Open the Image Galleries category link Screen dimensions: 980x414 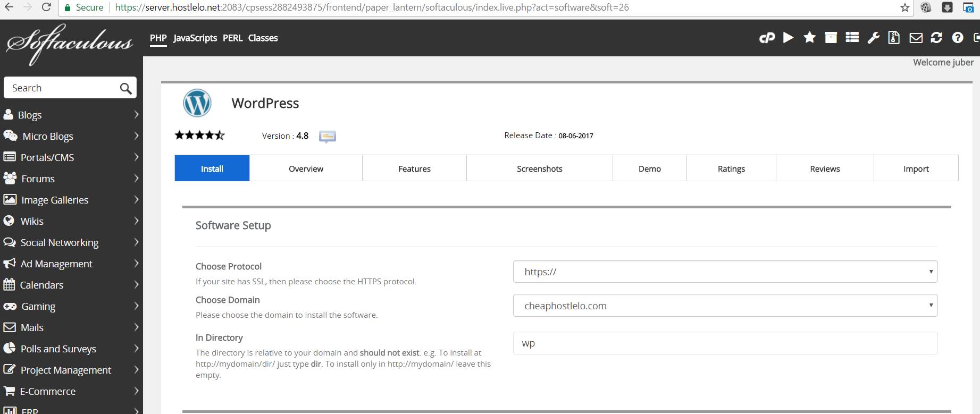point(55,200)
